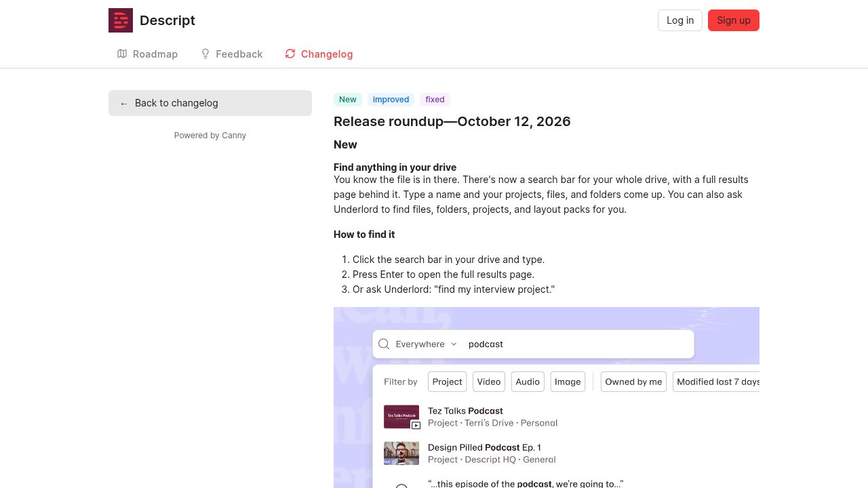Open the Powered by Canny link
Screen dimensions: 868x488
[210, 136]
